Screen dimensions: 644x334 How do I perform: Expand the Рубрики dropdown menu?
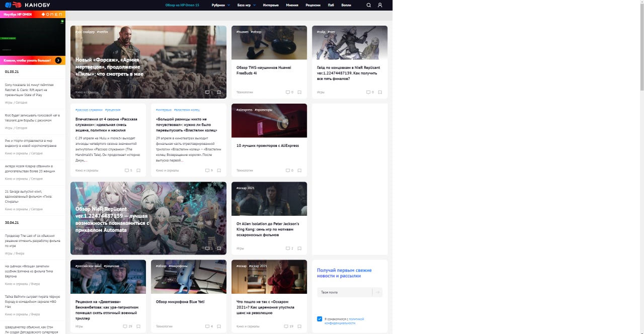click(x=221, y=5)
